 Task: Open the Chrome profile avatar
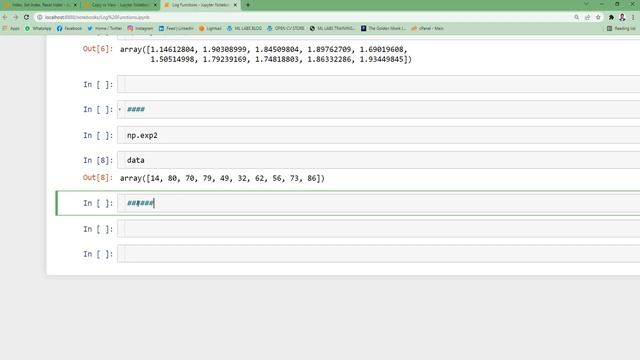(622, 17)
